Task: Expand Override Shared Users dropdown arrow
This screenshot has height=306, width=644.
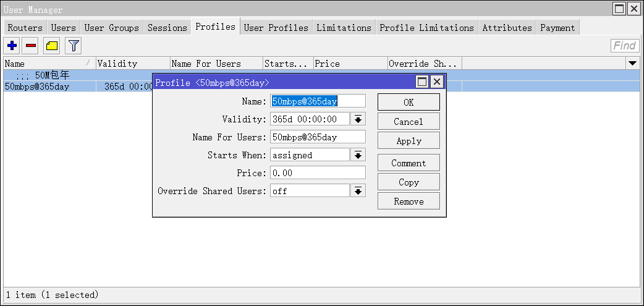Action: tap(358, 191)
